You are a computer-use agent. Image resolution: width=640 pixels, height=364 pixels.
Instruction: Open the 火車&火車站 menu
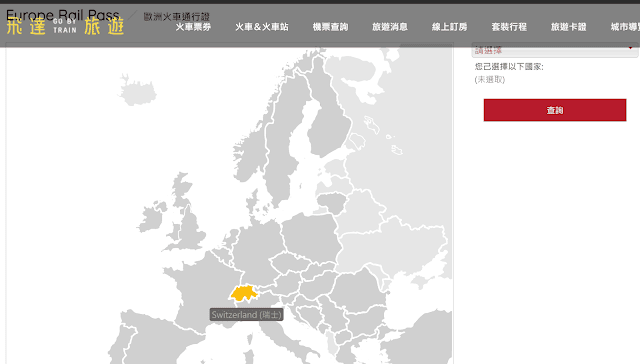point(262,27)
